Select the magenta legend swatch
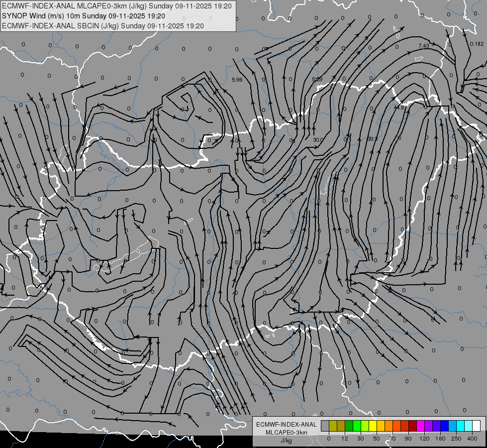 click(x=420, y=426)
